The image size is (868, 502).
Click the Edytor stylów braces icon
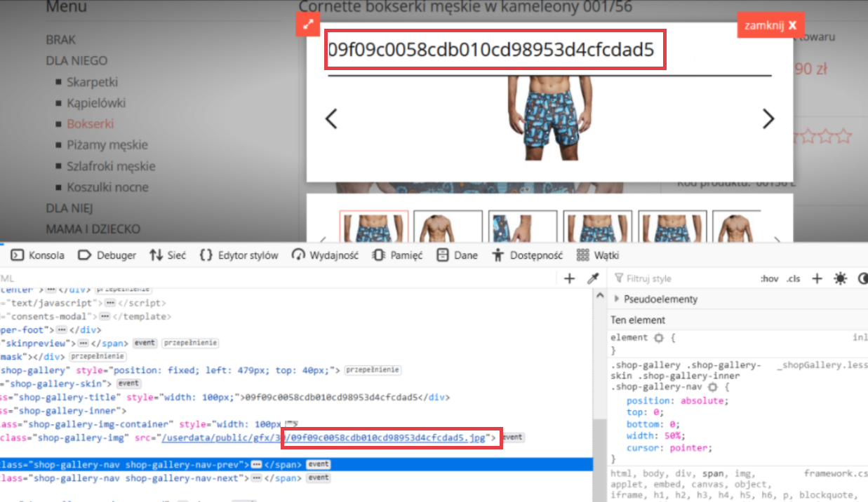(206, 255)
